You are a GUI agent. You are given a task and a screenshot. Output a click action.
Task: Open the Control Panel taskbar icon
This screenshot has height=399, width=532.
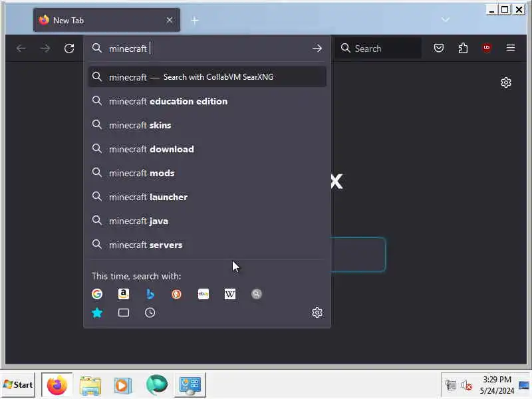click(x=190, y=385)
